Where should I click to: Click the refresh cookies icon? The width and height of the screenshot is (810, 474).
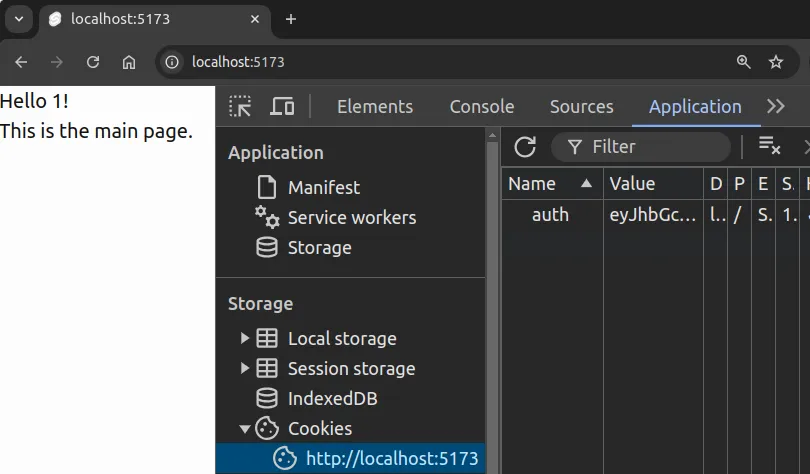point(525,147)
